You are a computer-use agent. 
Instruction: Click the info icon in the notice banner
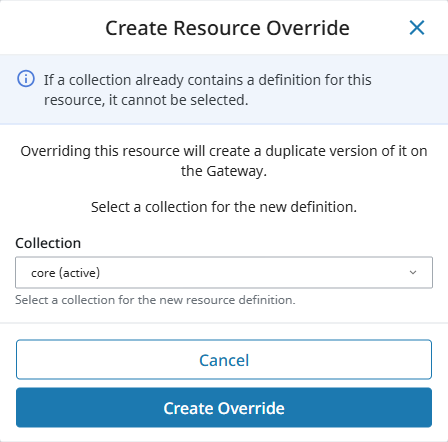point(26,79)
